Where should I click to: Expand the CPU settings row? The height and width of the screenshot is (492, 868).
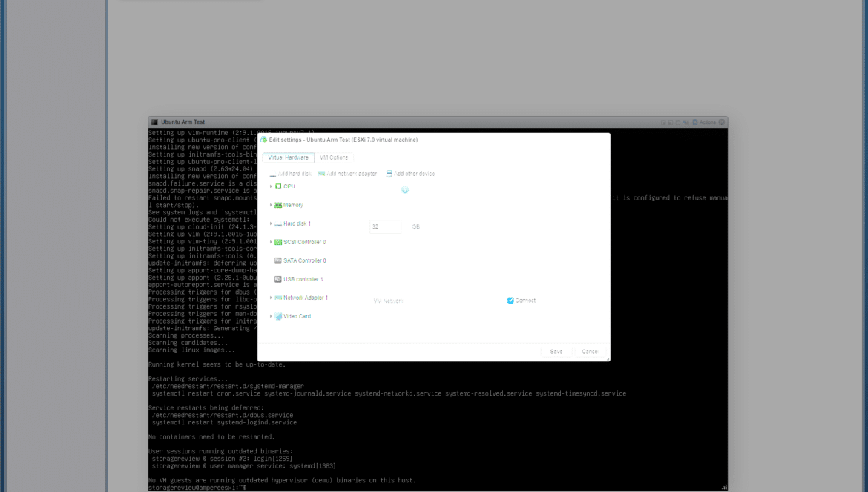pyautogui.click(x=271, y=186)
